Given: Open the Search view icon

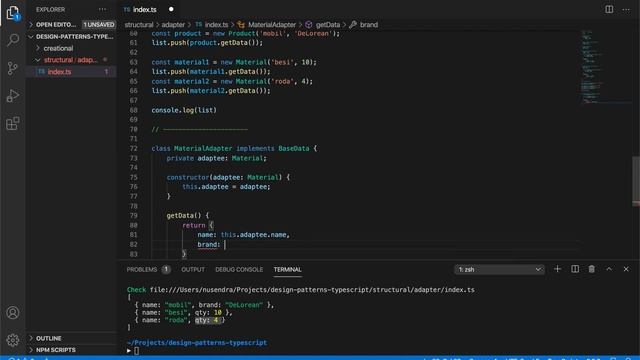Looking at the screenshot, I should click(13, 40).
